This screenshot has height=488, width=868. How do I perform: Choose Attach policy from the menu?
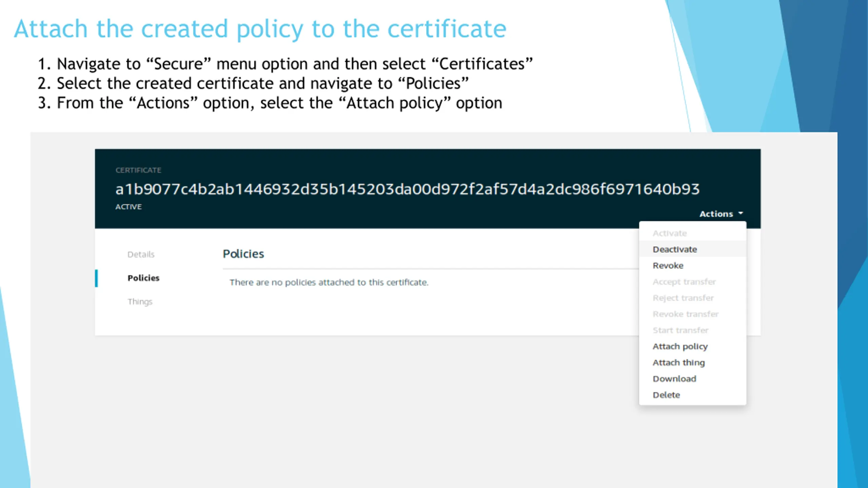click(x=692, y=346)
